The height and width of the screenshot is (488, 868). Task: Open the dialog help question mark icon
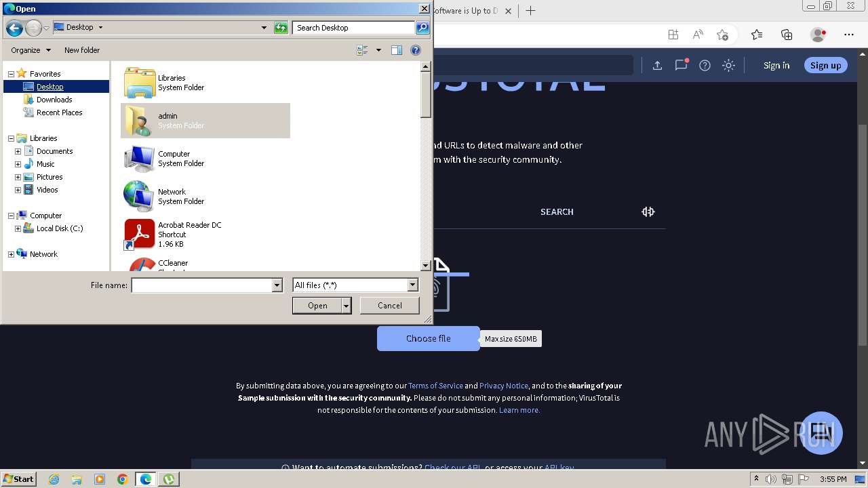click(x=416, y=50)
